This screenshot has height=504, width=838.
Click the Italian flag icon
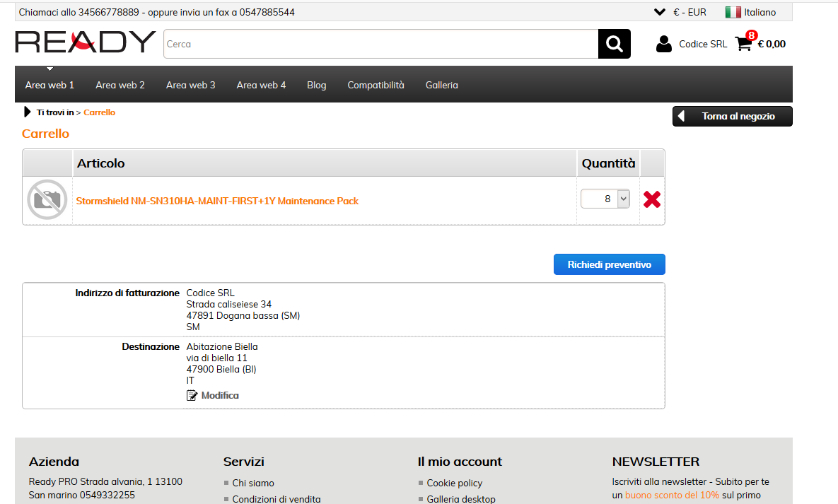(733, 12)
